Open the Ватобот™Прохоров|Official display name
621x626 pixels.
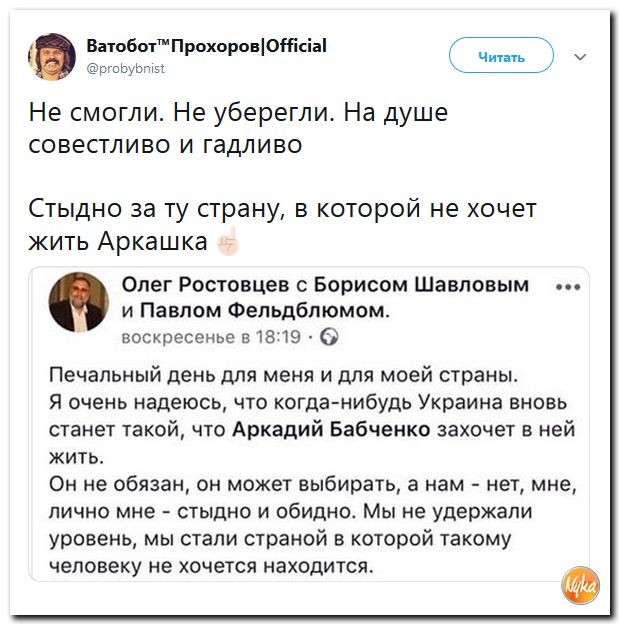click(x=206, y=46)
